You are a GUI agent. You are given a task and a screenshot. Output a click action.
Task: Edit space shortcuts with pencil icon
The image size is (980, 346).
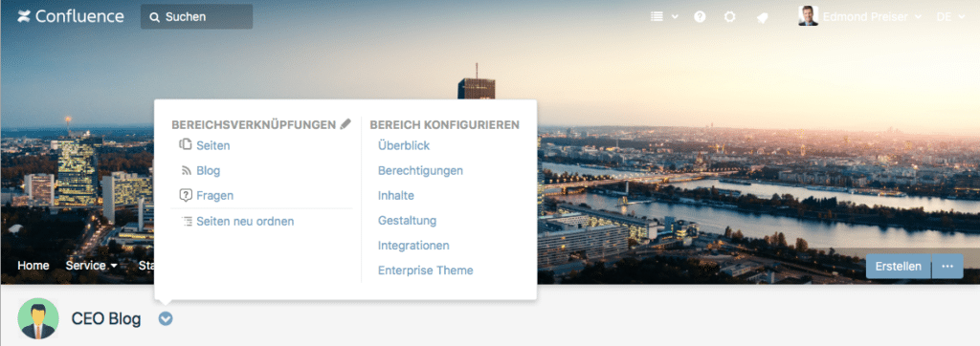(x=345, y=124)
